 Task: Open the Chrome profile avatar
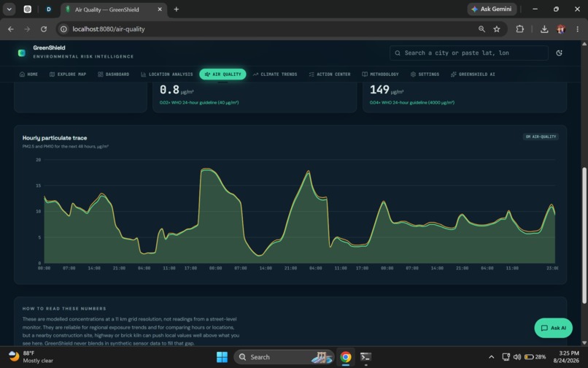[561, 29]
